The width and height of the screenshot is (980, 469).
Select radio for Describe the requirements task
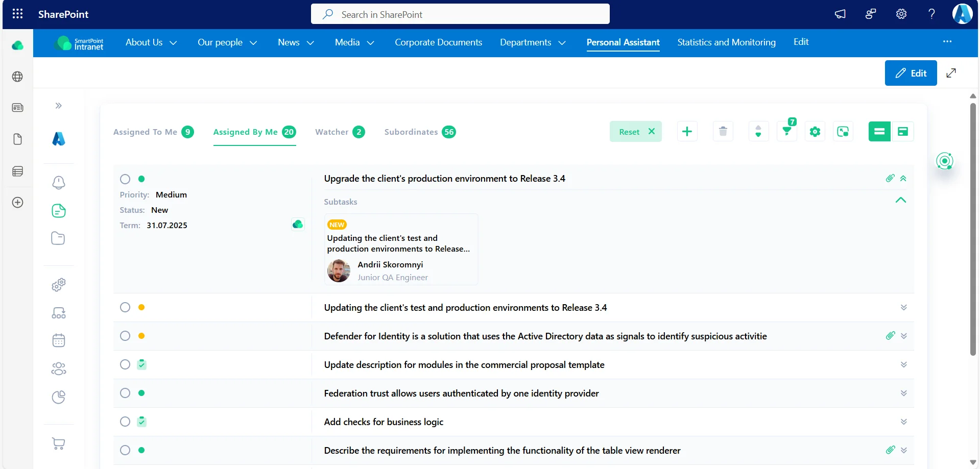pyautogui.click(x=125, y=450)
